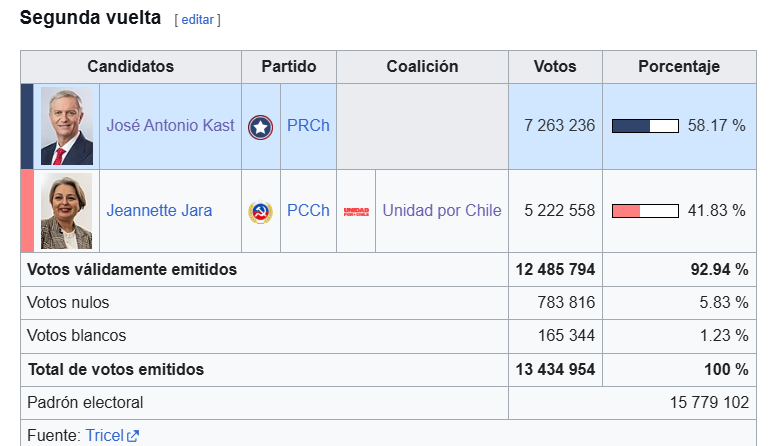Click the Unidad por Chile coalition logo
This screenshot has height=446, width=777.
point(356,212)
